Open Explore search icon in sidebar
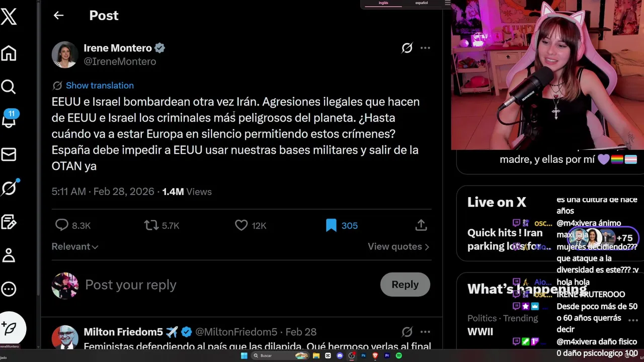 (9, 87)
